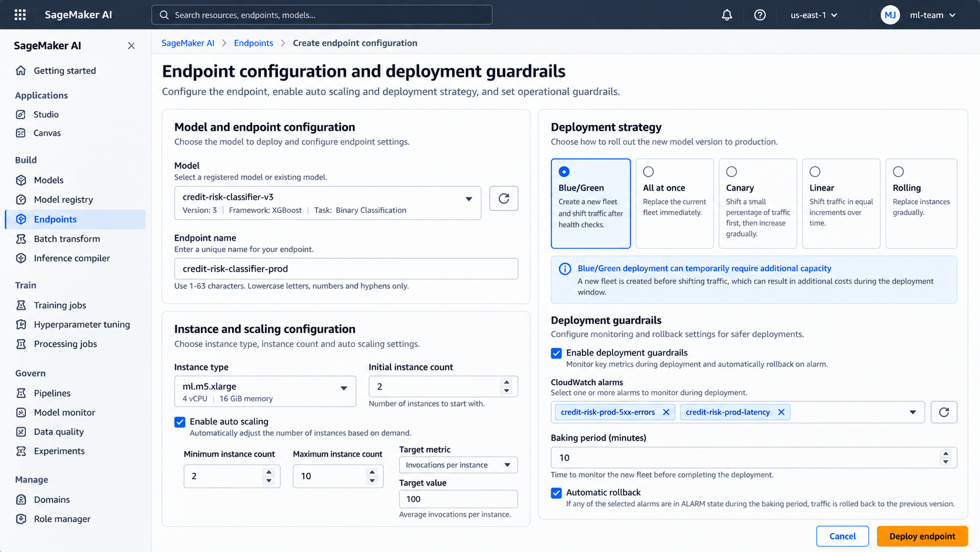Click the Deploy endpoint button
Image resolution: width=980 pixels, height=552 pixels.
pos(922,536)
